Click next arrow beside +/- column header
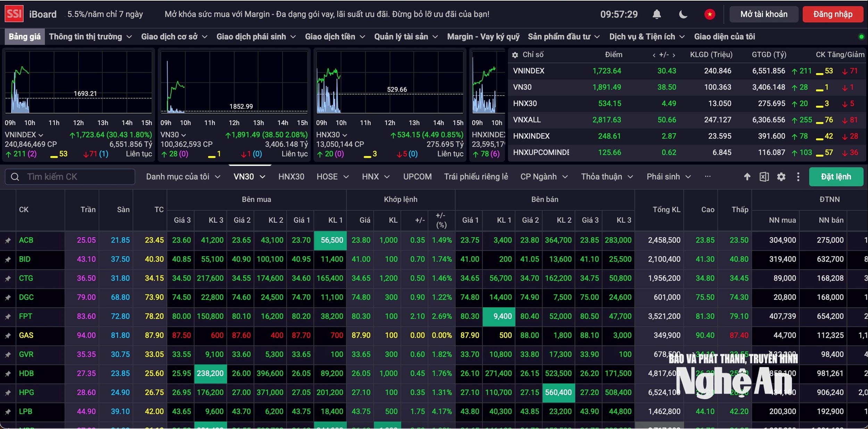Viewport: 868px width, 429px height. (674, 55)
